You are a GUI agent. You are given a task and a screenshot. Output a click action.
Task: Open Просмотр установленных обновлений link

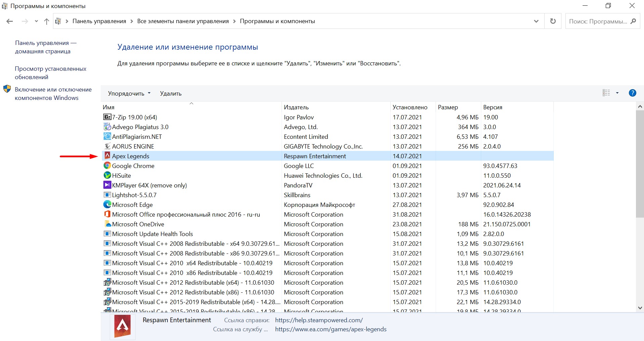click(x=50, y=73)
